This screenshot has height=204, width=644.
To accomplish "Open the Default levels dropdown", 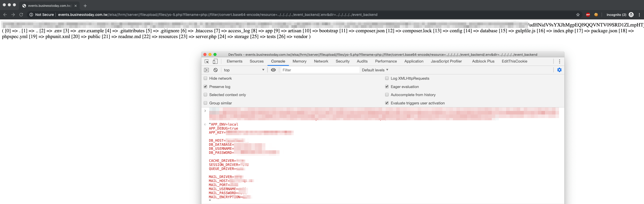I will [375, 70].
